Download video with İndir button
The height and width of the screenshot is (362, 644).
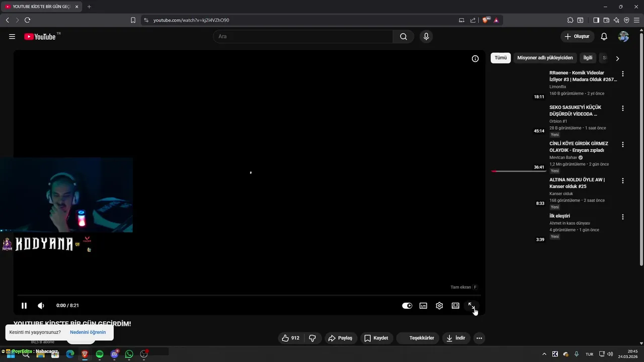tap(456, 338)
